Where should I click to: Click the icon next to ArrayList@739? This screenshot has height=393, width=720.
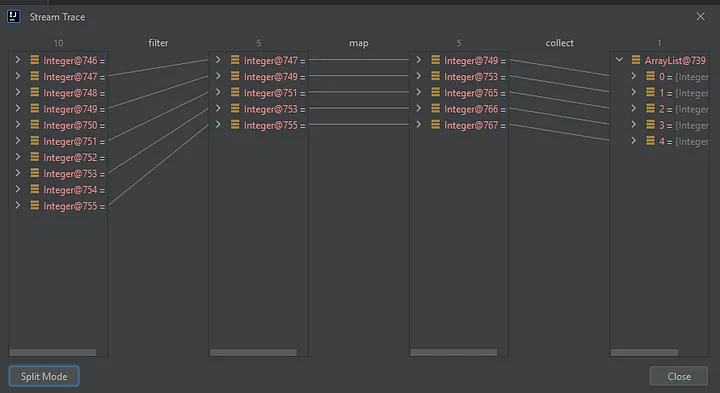coord(636,60)
